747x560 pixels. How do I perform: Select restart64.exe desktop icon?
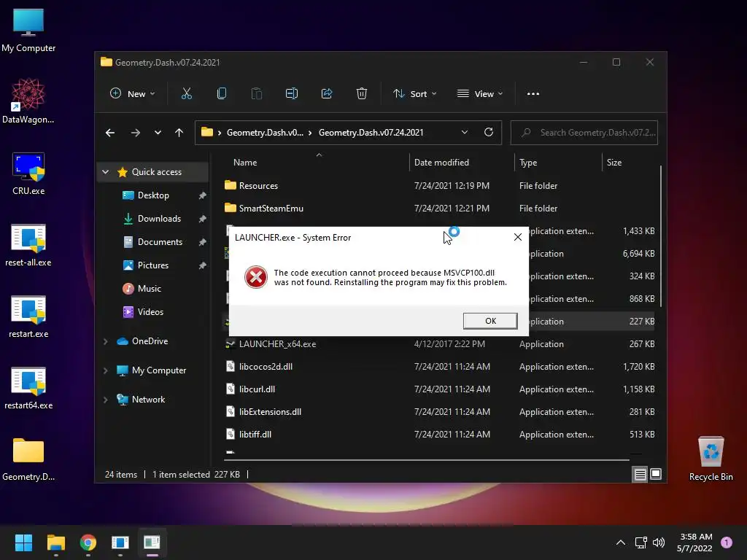pyautogui.click(x=28, y=388)
